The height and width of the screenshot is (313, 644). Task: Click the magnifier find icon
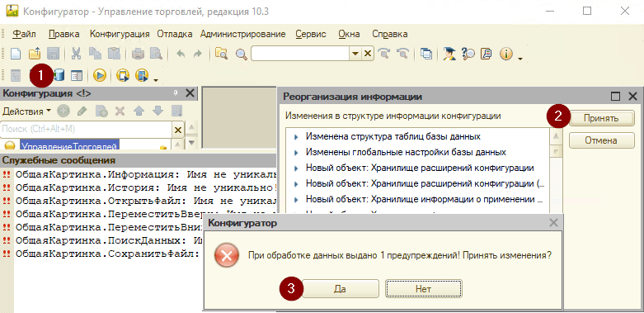(241, 54)
